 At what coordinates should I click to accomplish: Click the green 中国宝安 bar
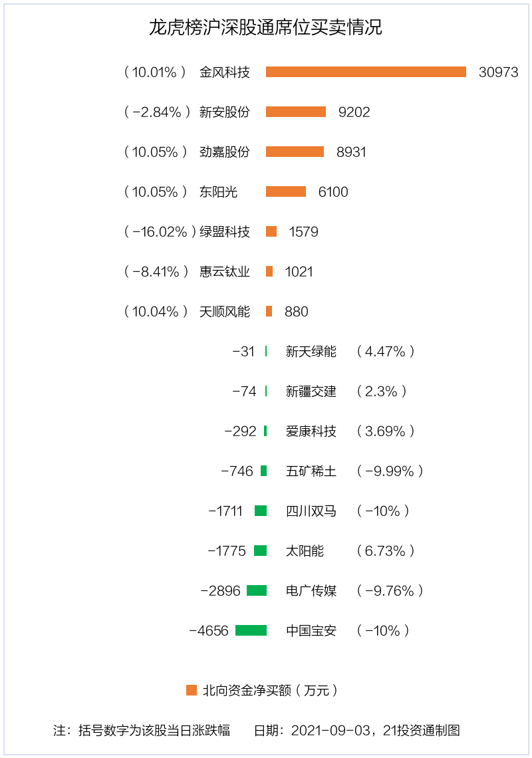(x=251, y=630)
